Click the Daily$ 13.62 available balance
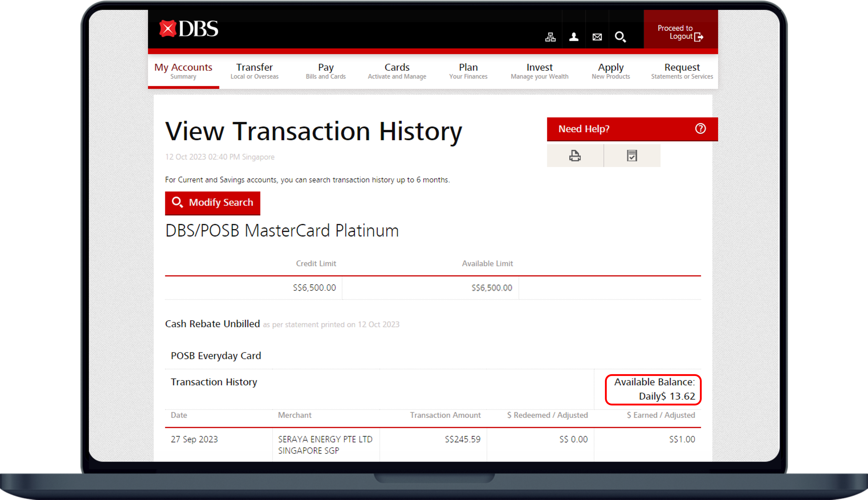 pos(667,396)
